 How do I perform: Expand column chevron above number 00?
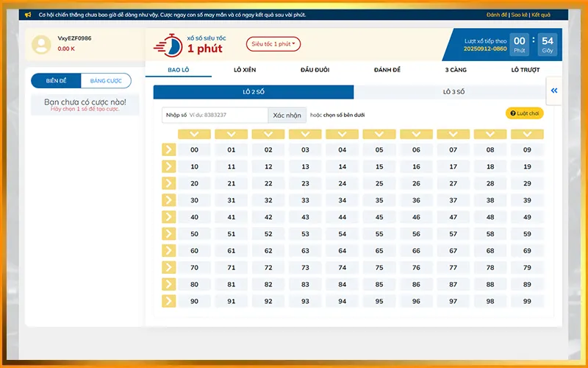(x=194, y=134)
